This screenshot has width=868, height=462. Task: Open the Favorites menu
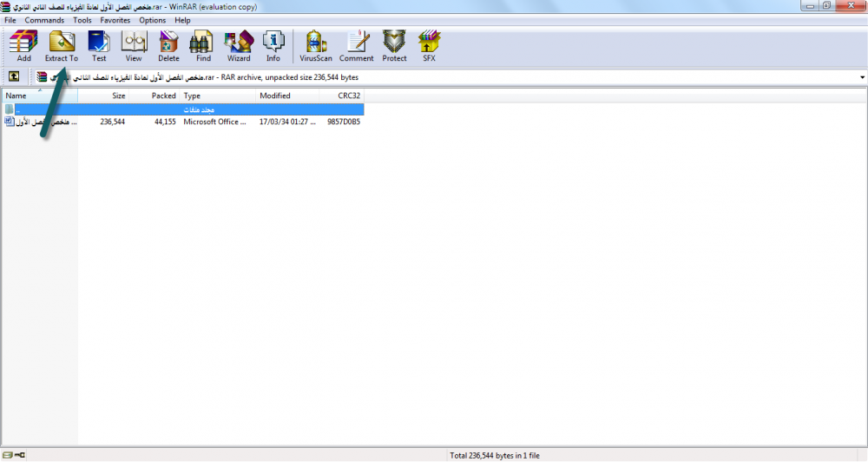tap(115, 20)
